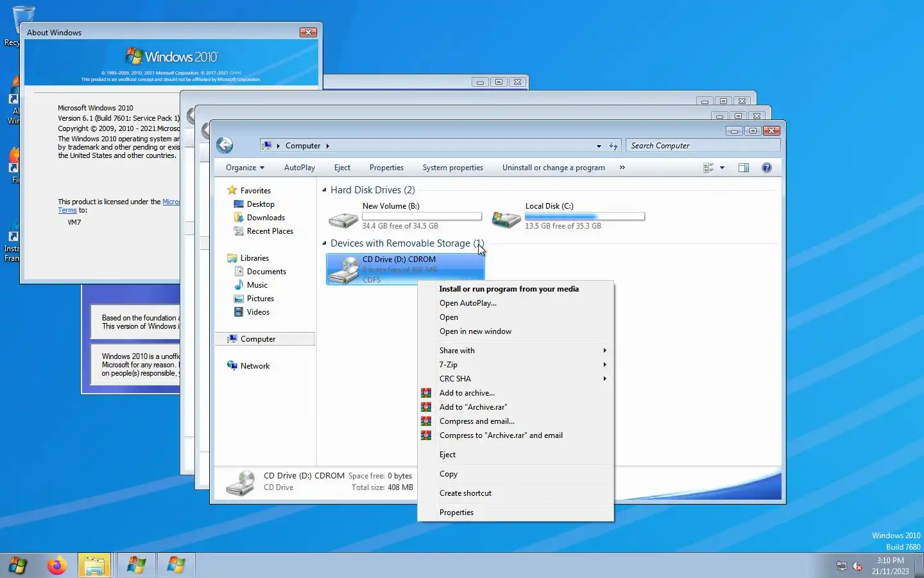This screenshot has height=578, width=924.
Task: Open Properties from context menu
Action: tap(516, 512)
